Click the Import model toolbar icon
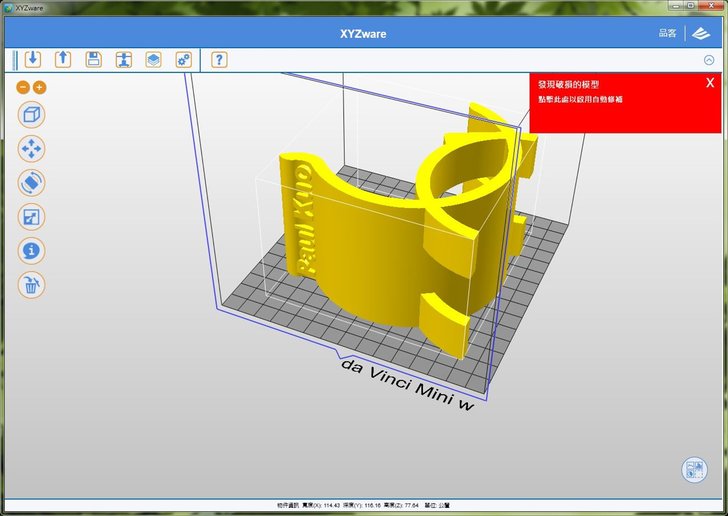Screen dimensions: 728x516 point(33,59)
